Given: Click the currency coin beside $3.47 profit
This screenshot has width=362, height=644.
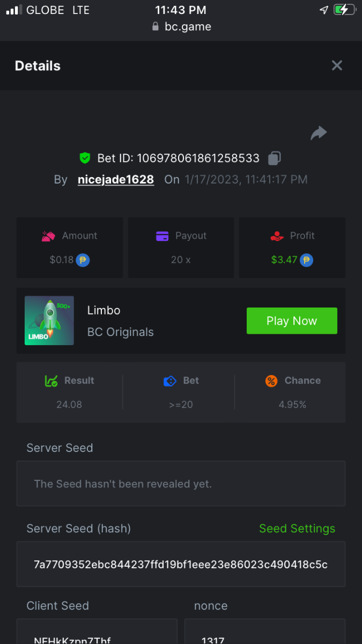Looking at the screenshot, I should (x=306, y=260).
